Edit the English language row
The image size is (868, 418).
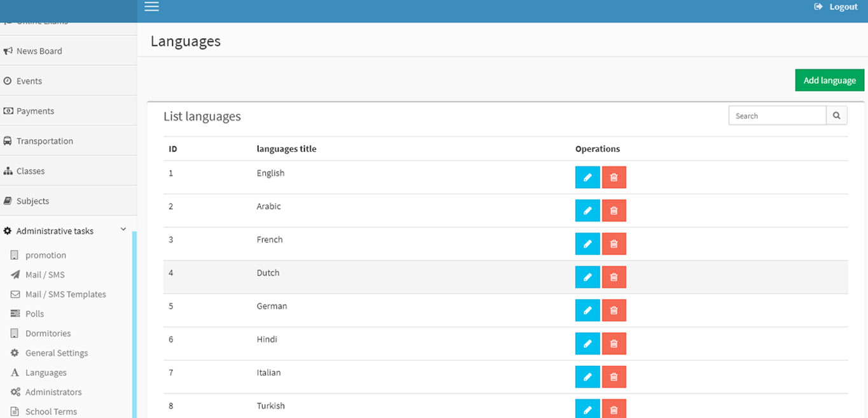coord(588,177)
